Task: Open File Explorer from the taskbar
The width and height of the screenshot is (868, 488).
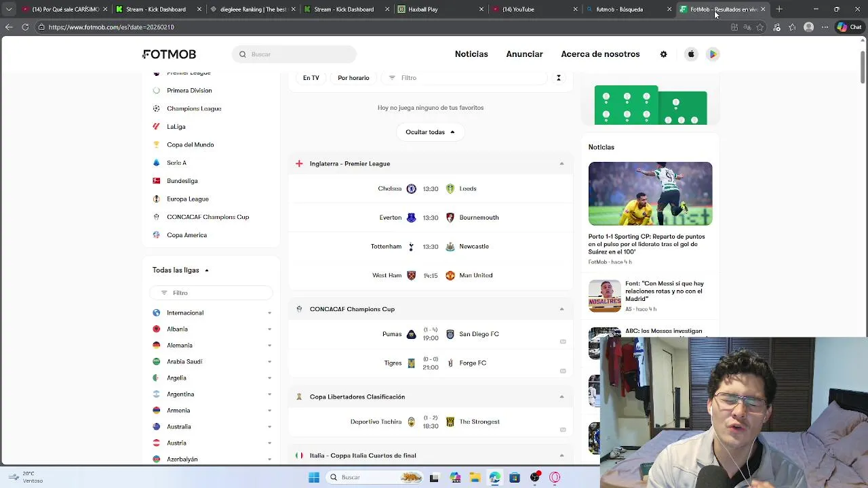Action: [475, 477]
